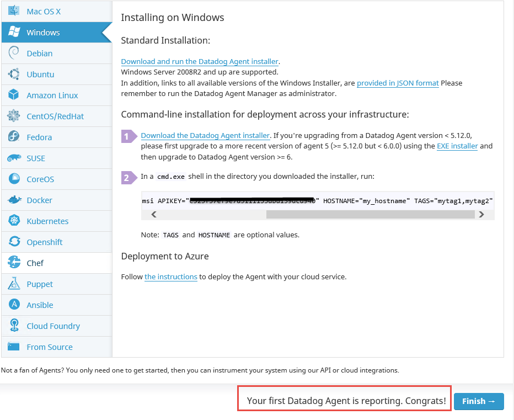Select the Chef tab
Screen dimensions: 514x420
click(x=57, y=263)
